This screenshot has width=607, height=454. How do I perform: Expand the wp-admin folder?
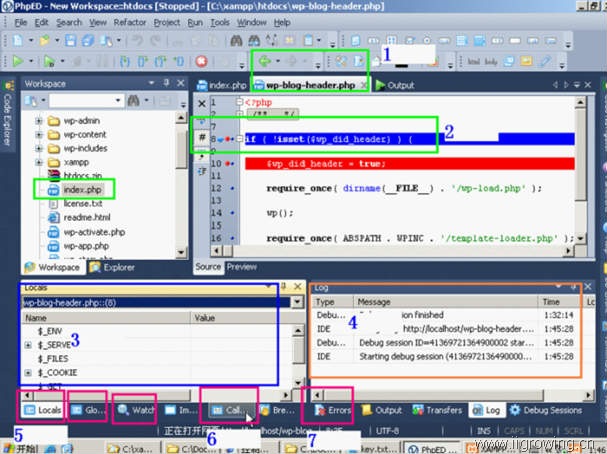tap(39, 121)
